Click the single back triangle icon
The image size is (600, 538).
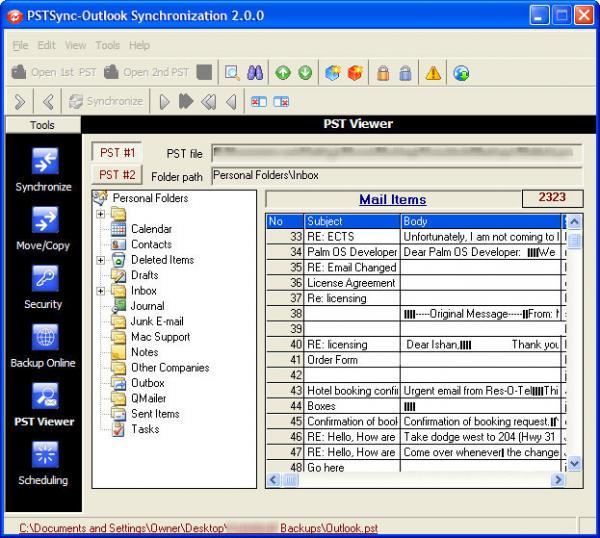pos(231,101)
